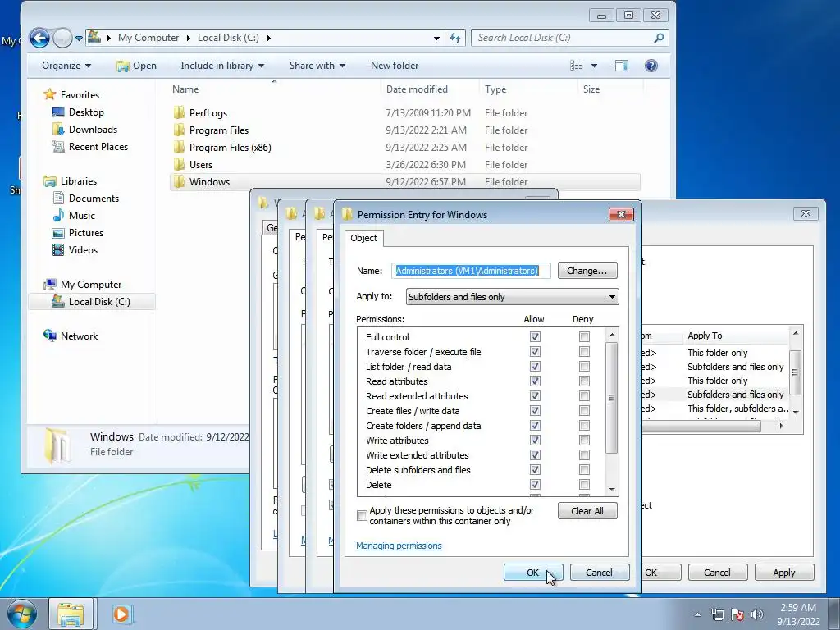Viewport: 840px width, 630px height.
Task: Uncheck Allow for Create files / write data
Action: [x=535, y=410]
